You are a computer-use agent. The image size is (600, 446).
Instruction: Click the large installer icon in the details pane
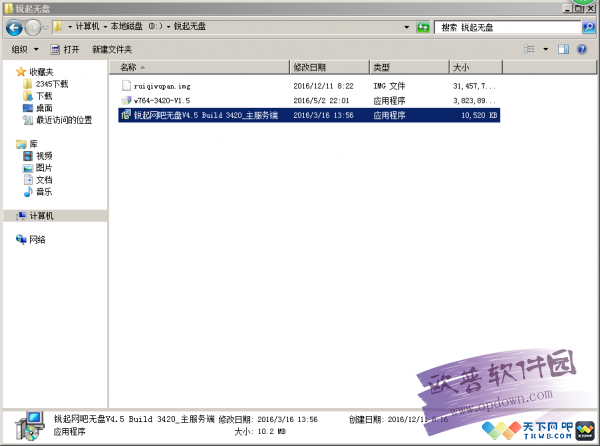click(30, 426)
